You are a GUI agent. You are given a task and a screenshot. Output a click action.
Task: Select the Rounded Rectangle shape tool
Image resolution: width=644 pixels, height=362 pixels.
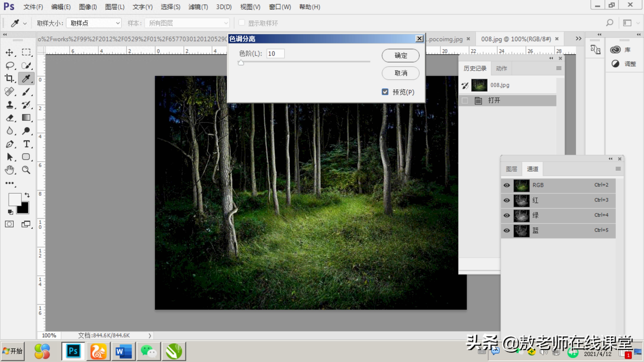26,157
